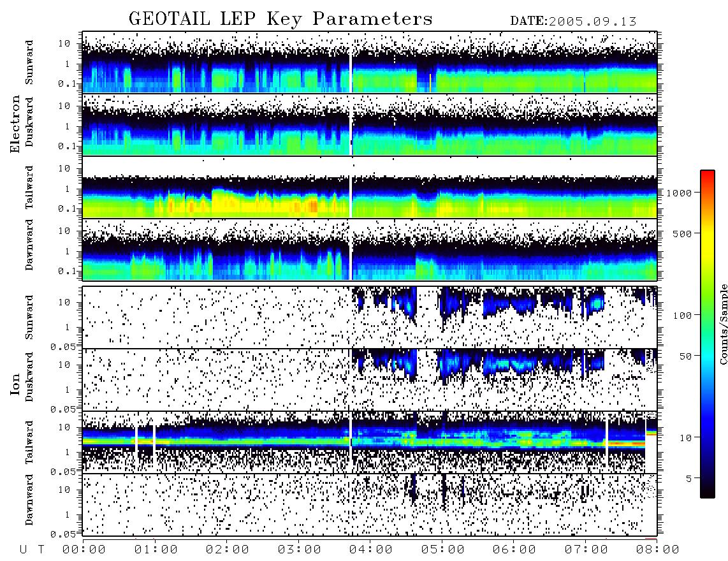Select the Sunward label of the Electron group
The image size is (728, 561).
[x=29, y=62]
